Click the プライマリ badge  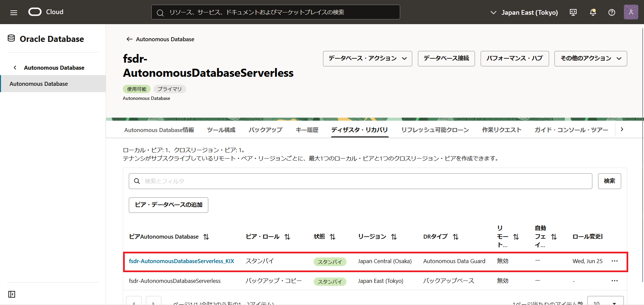[170, 89]
